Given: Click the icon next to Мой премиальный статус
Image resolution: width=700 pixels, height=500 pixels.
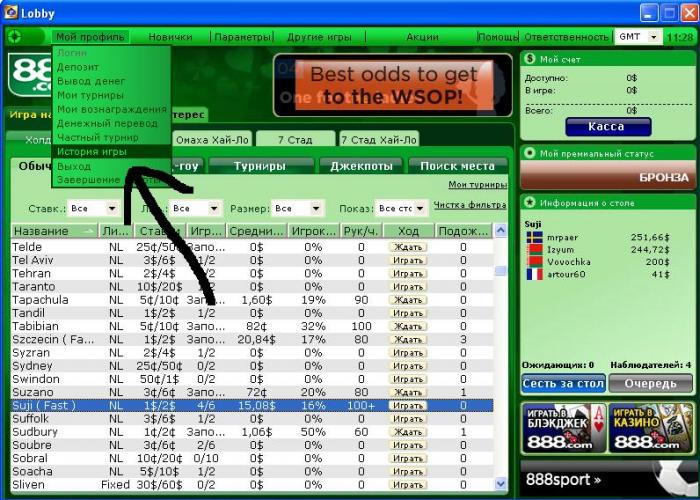Looking at the screenshot, I should [530, 154].
